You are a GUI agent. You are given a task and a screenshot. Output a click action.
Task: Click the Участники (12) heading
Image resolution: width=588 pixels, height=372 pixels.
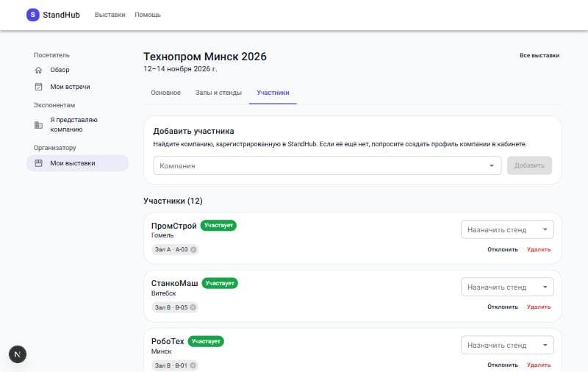[x=173, y=201]
